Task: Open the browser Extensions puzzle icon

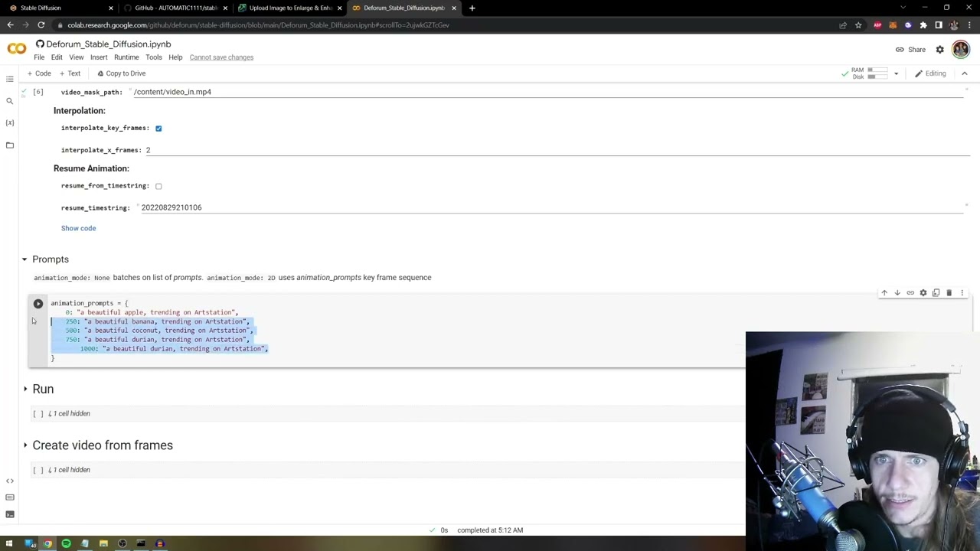Action: (x=923, y=25)
